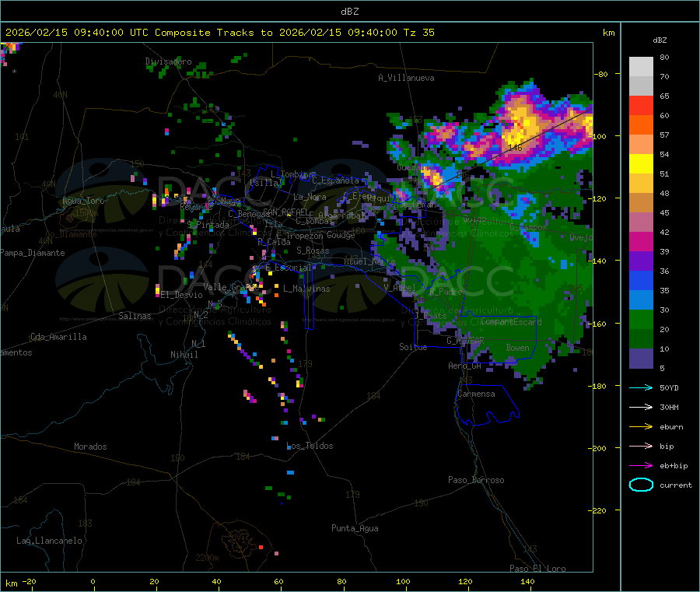The image size is (700, 592).
Task: Click the Pampa_Diamante map label
Action: click(33, 253)
